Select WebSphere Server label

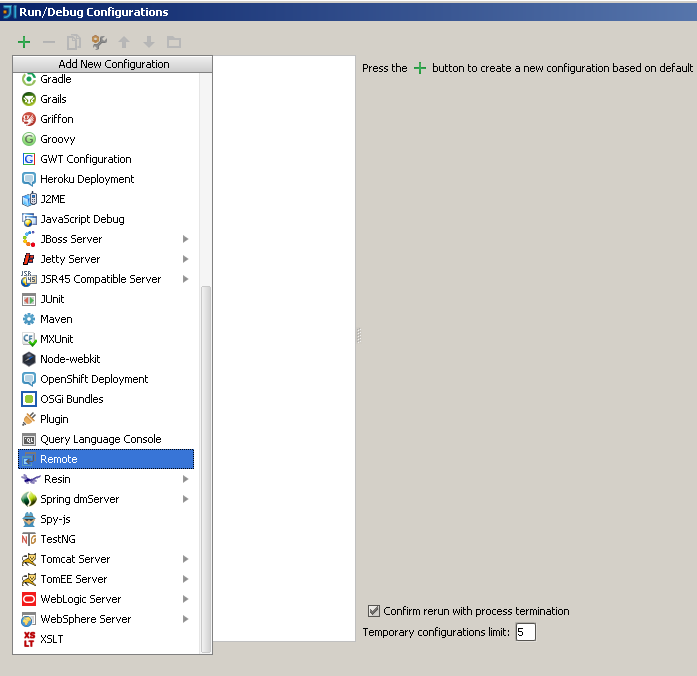click(x=86, y=619)
